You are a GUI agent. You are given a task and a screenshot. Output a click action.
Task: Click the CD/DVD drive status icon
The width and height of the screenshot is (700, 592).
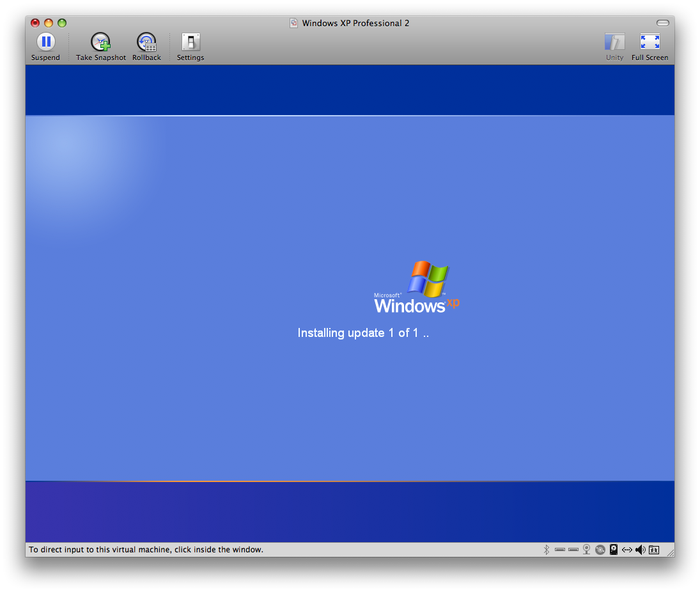tap(600, 550)
